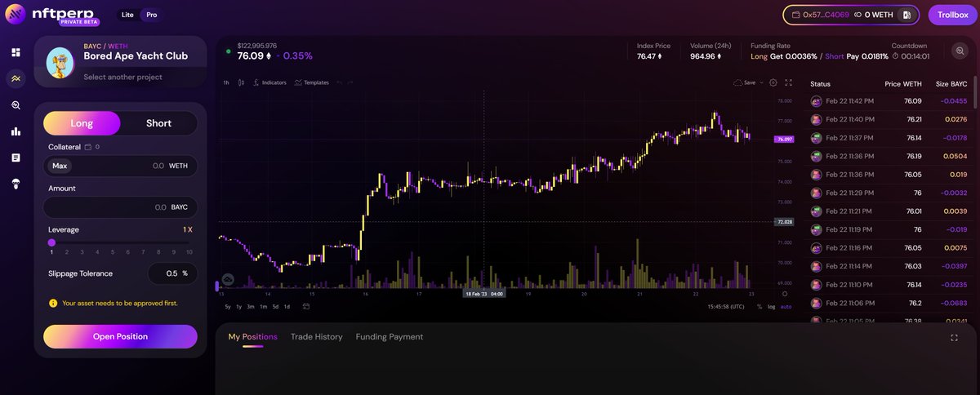
Task: Select 3m chart range
Action: point(251,306)
